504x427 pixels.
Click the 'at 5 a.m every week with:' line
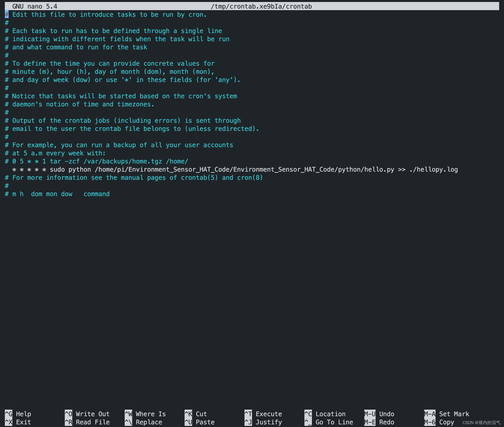click(x=55, y=153)
